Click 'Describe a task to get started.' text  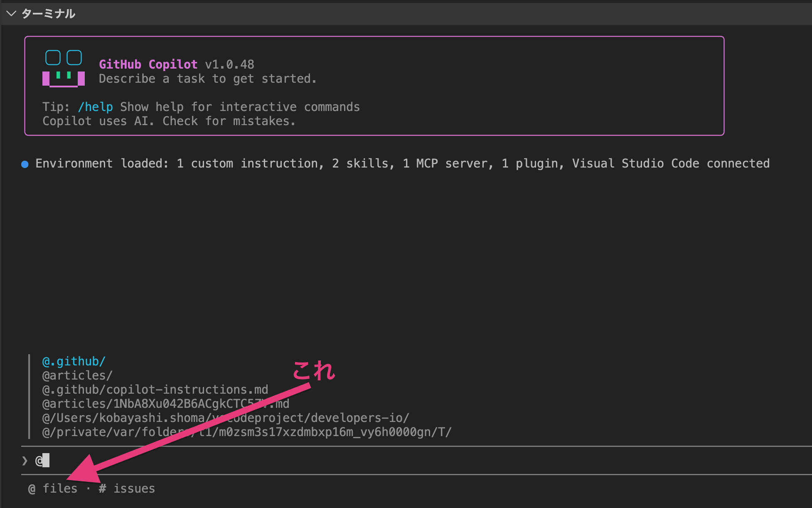[x=207, y=79]
